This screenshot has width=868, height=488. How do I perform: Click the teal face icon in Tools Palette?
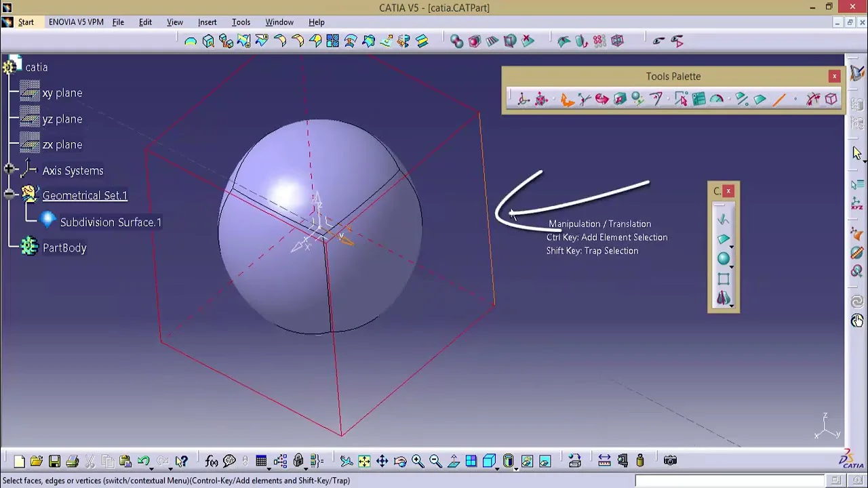pos(759,100)
